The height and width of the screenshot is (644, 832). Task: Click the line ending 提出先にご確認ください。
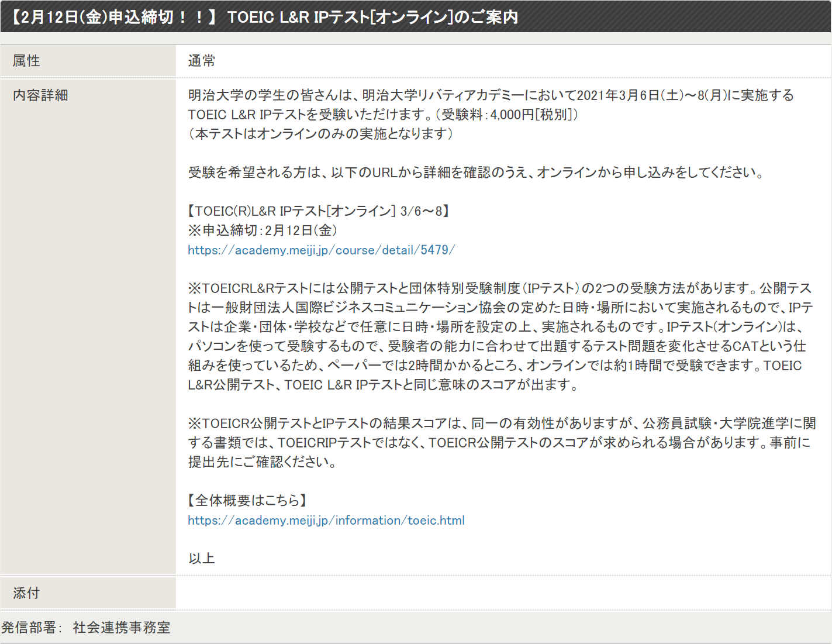[263, 462]
